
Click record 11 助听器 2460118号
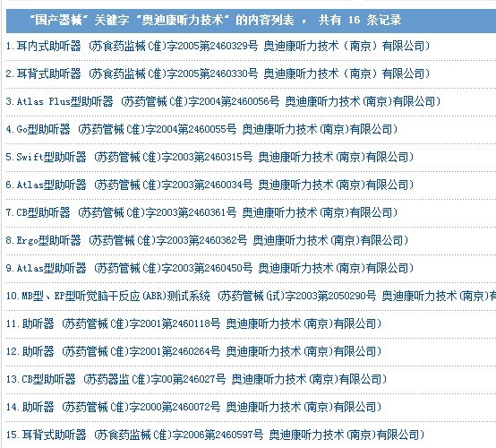coord(194,323)
